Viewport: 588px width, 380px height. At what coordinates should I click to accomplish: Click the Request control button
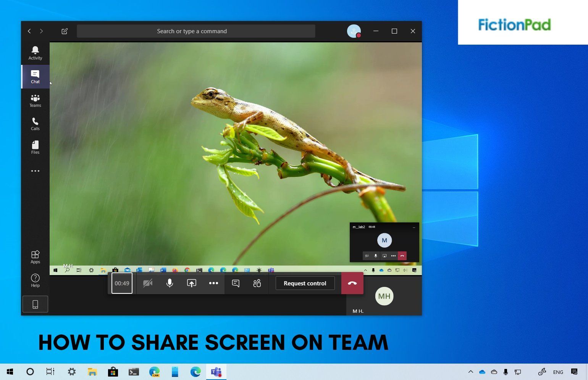pos(305,283)
